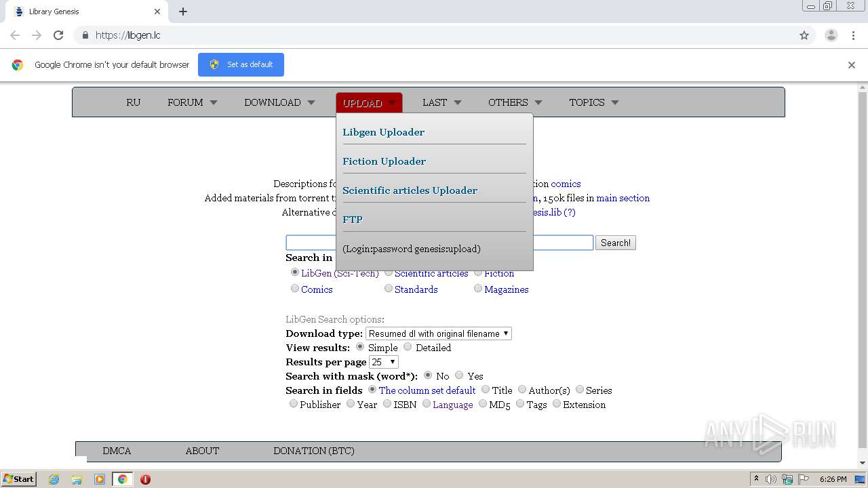Select the Comics radio button
The height and width of the screenshot is (488, 868).
(x=294, y=289)
